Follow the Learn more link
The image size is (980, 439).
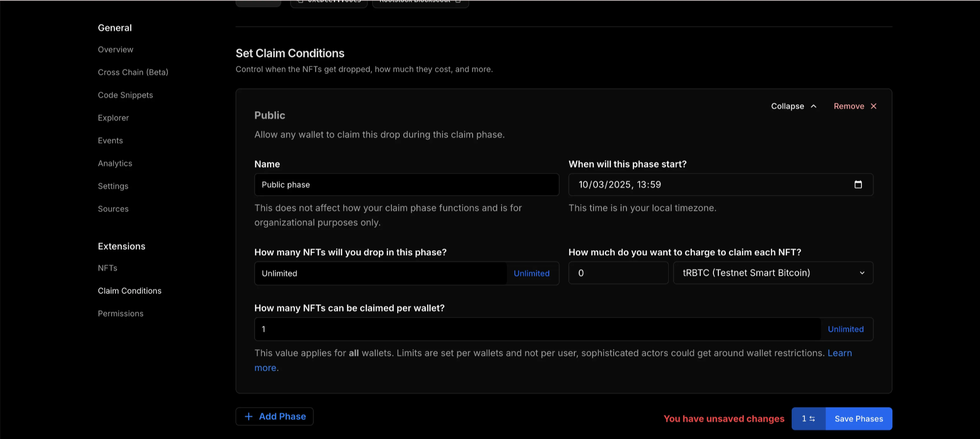click(839, 353)
